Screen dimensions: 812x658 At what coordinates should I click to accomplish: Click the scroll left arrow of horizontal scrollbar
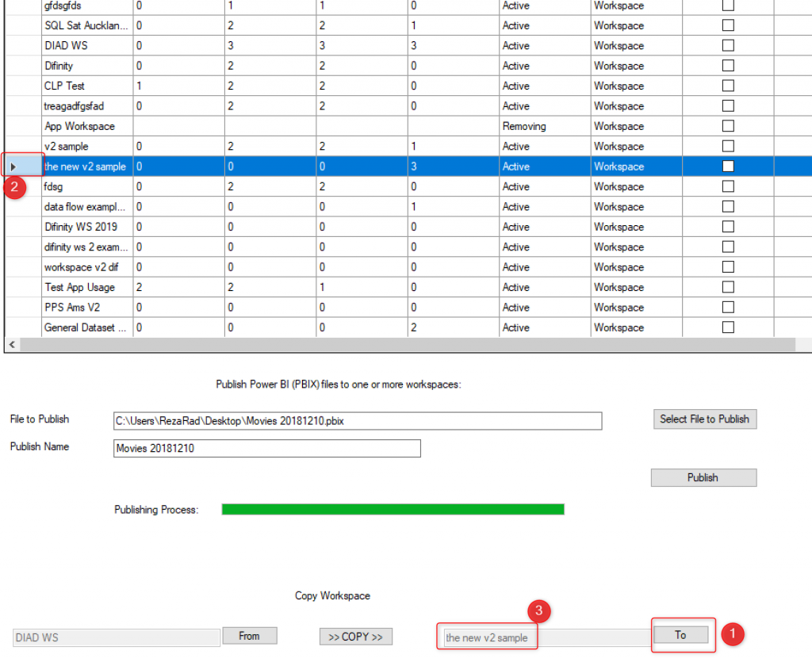click(10, 345)
